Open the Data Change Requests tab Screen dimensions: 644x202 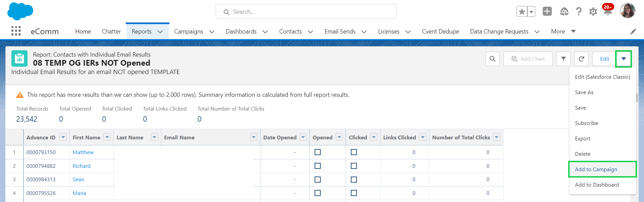click(x=499, y=31)
